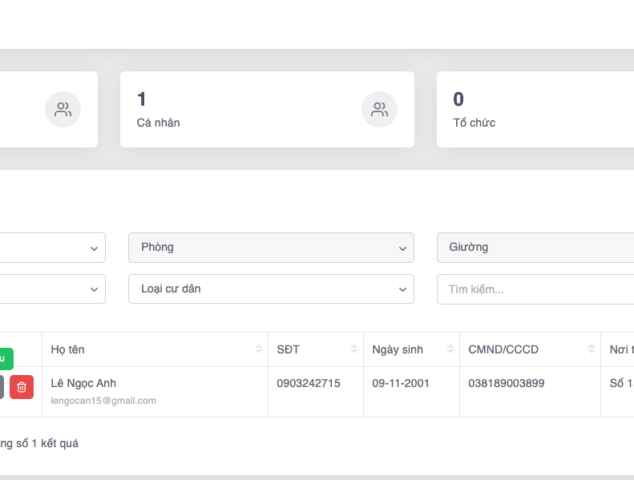Click the Tìm kiếm search field

[535, 289]
